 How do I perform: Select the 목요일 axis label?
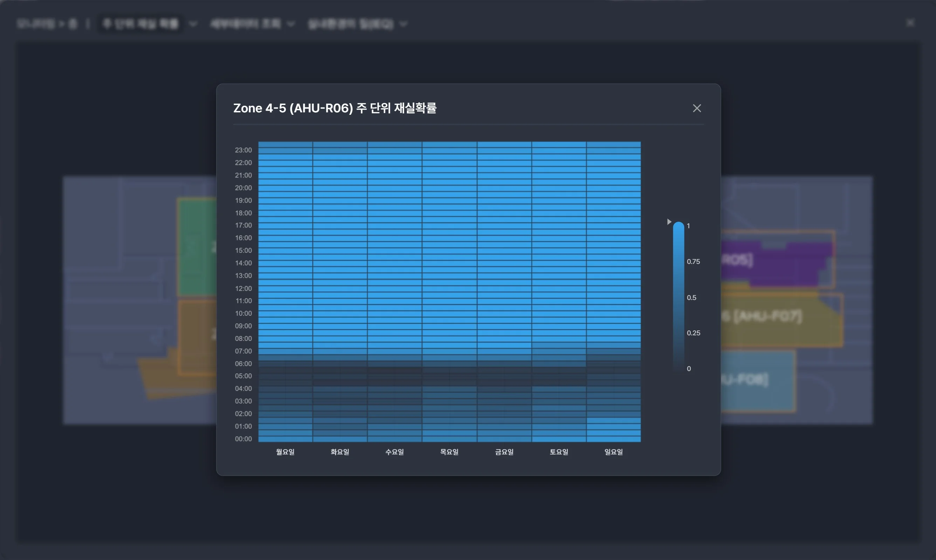pyautogui.click(x=449, y=452)
